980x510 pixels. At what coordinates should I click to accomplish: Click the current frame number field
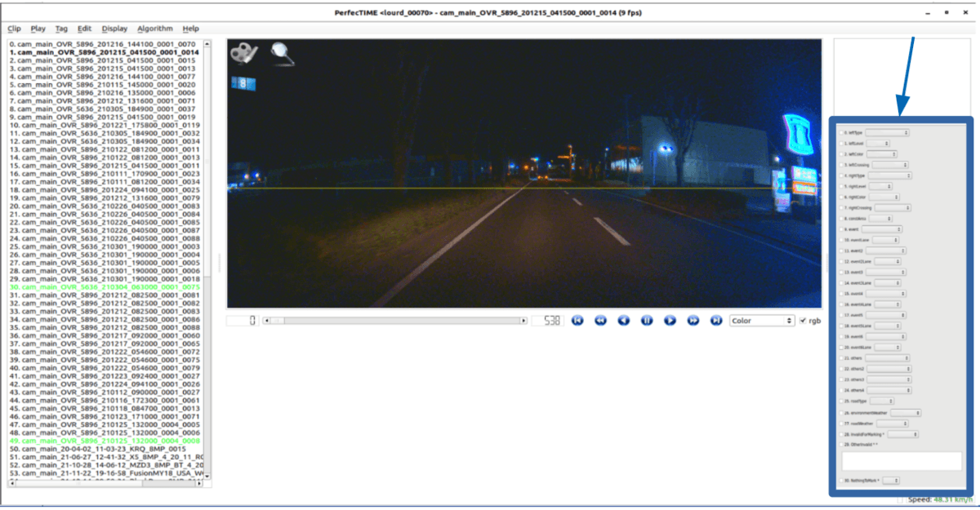coord(242,321)
